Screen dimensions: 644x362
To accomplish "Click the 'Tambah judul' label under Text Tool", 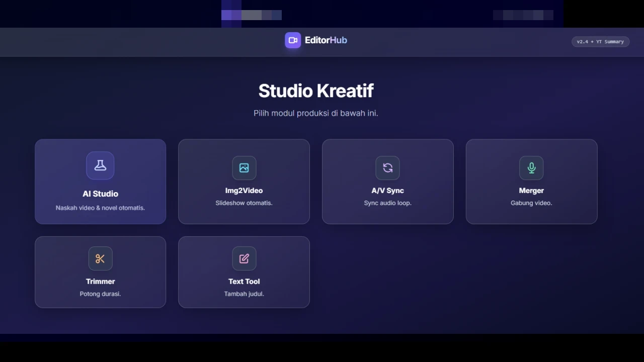I will tap(244, 294).
